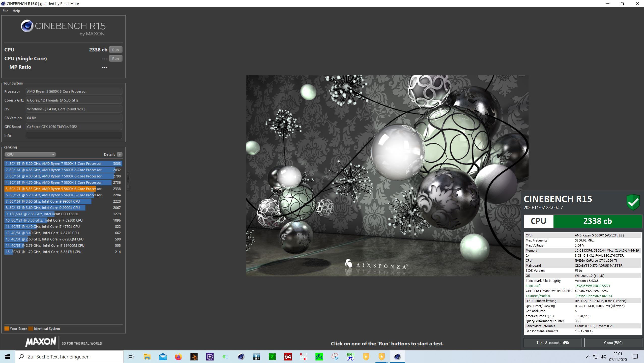Select ranking entry 1 Ryzen 7 5800X 3008
This screenshot has width=644, height=363.
(x=63, y=164)
